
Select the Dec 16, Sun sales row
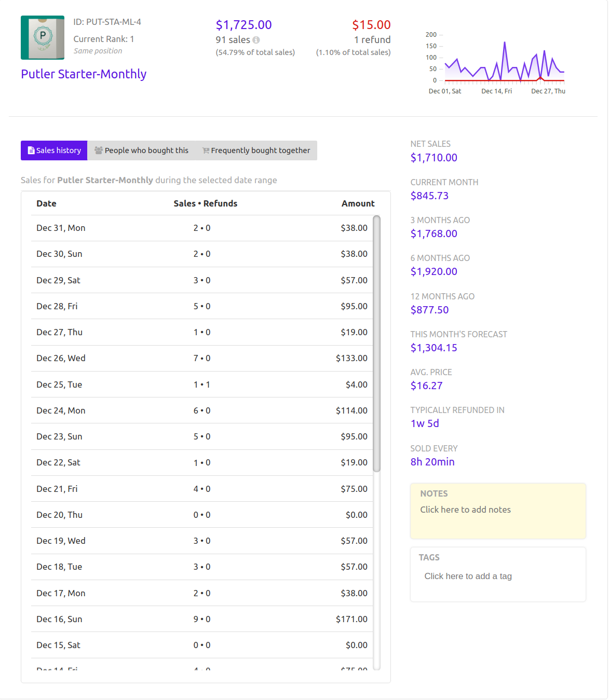tap(201, 619)
